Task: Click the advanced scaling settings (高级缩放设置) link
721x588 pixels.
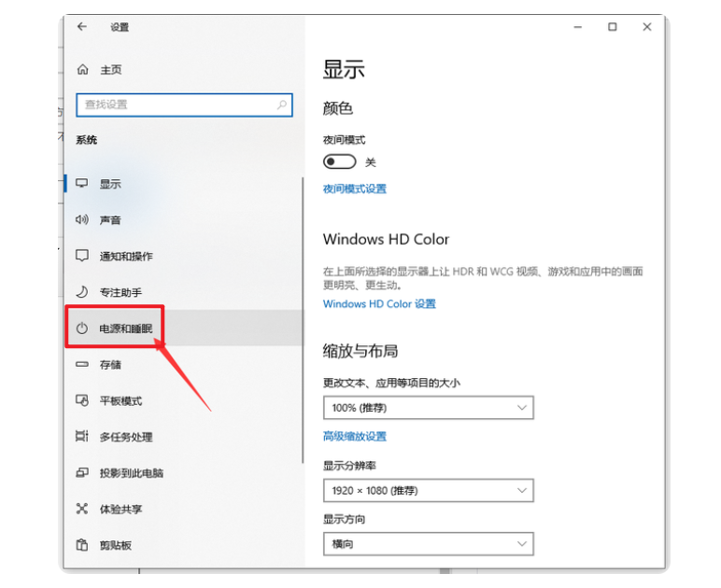Action: pos(354,436)
